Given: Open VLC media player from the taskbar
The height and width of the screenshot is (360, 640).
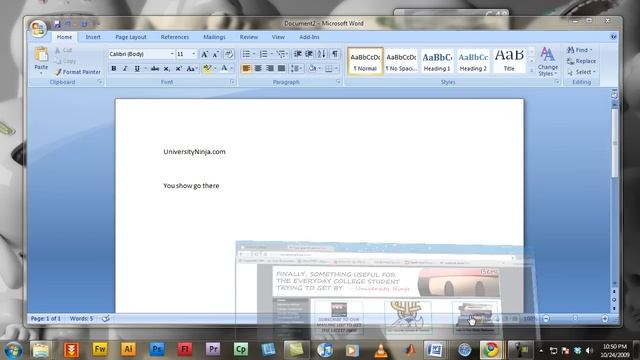Looking at the screenshot, I should (381, 350).
